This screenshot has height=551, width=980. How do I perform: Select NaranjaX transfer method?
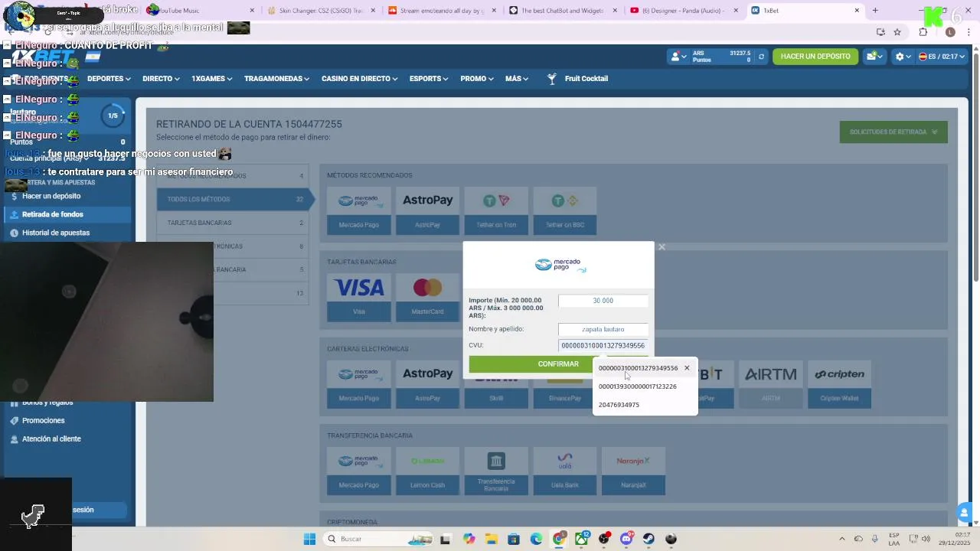(x=634, y=470)
